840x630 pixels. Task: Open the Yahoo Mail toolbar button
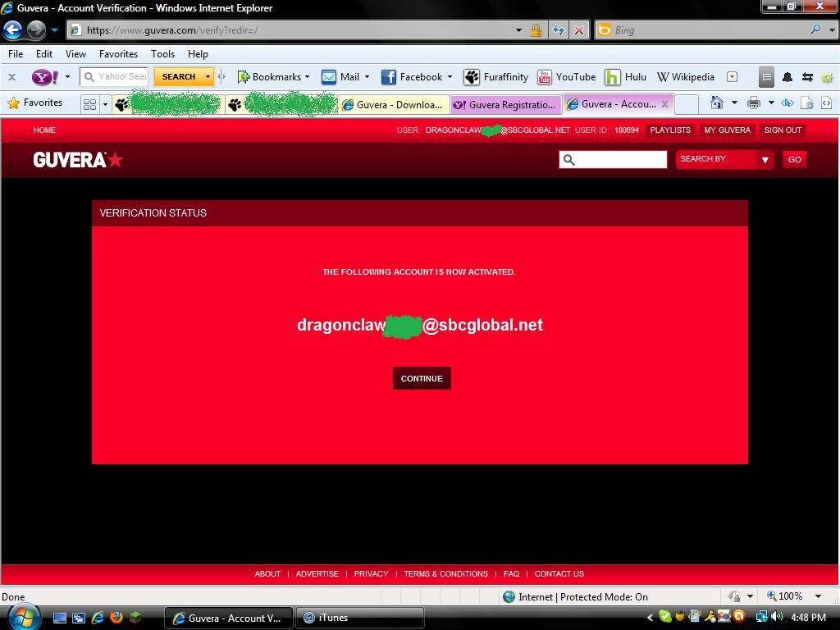[x=340, y=76]
